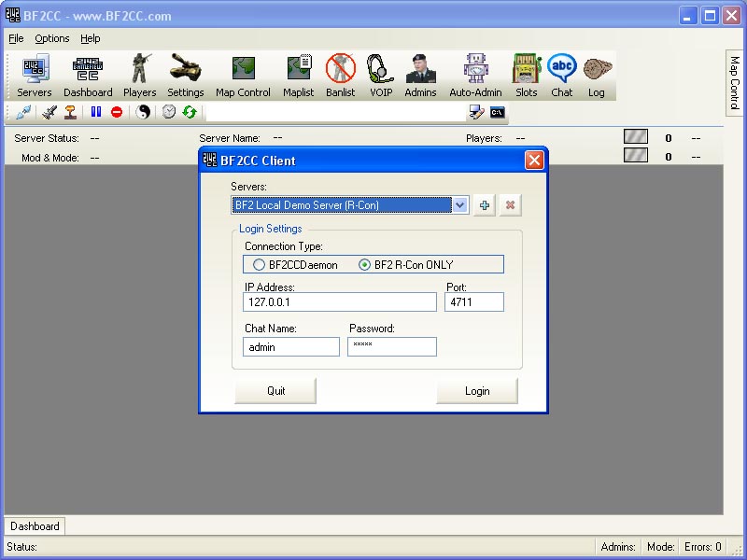Open the Options menu
The width and height of the screenshot is (747, 560).
click(52, 38)
